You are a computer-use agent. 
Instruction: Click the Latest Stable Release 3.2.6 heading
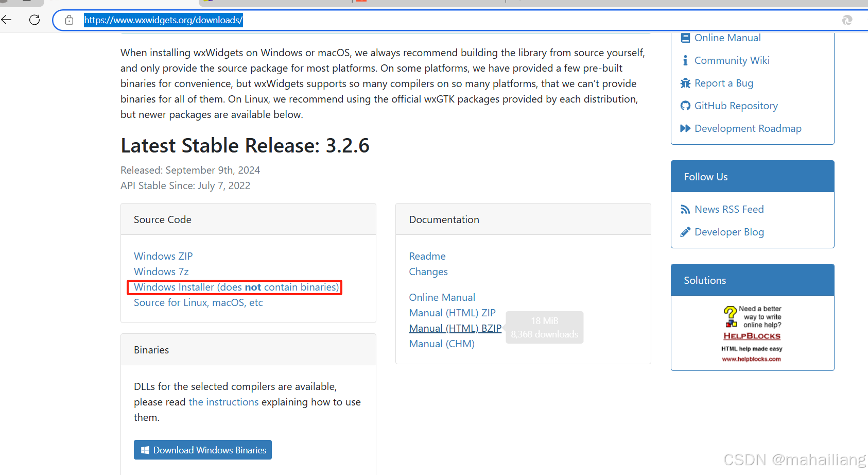click(x=245, y=146)
